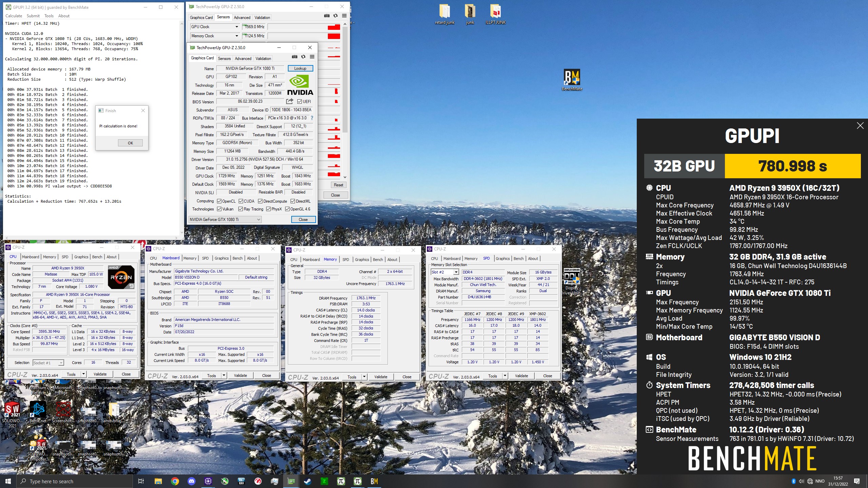The height and width of the screenshot is (488, 868).
Task: Open the NVIDIA GeForce GTX 1080 Ti selector dropdown
Action: (x=225, y=220)
